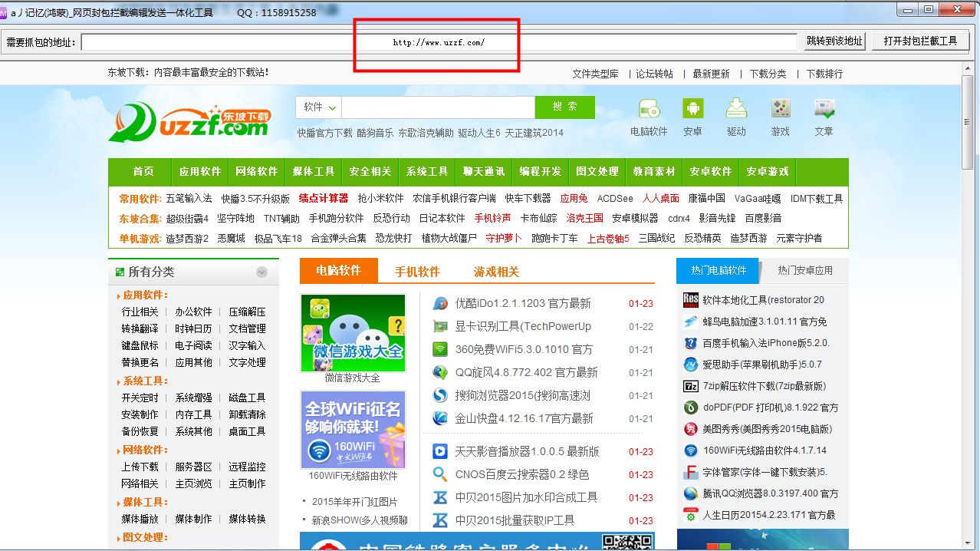Open 系统工具 in navigation bar
The width and height of the screenshot is (980, 551).
pyautogui.click(x=427, y=171)
